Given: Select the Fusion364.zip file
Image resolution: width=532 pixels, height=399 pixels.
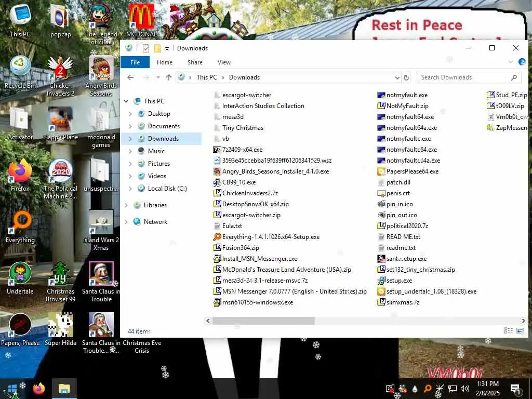Looking at the screenshot, I should (236, 248).
